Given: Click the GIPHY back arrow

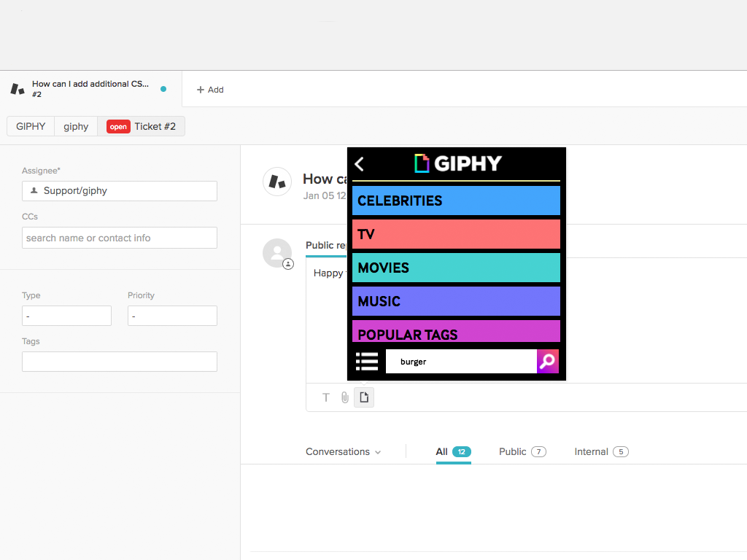Looking at the screenshot, I should click(x=359, y=164).
